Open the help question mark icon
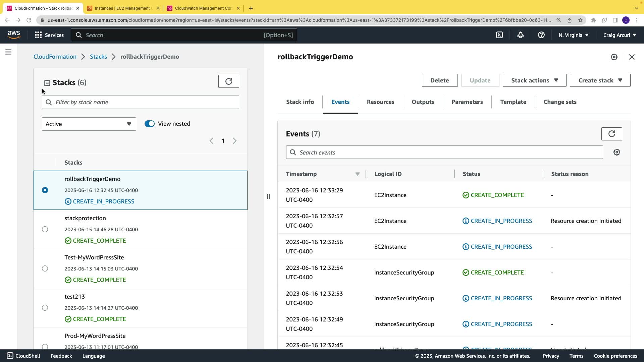644x362 pixels. 541,35
